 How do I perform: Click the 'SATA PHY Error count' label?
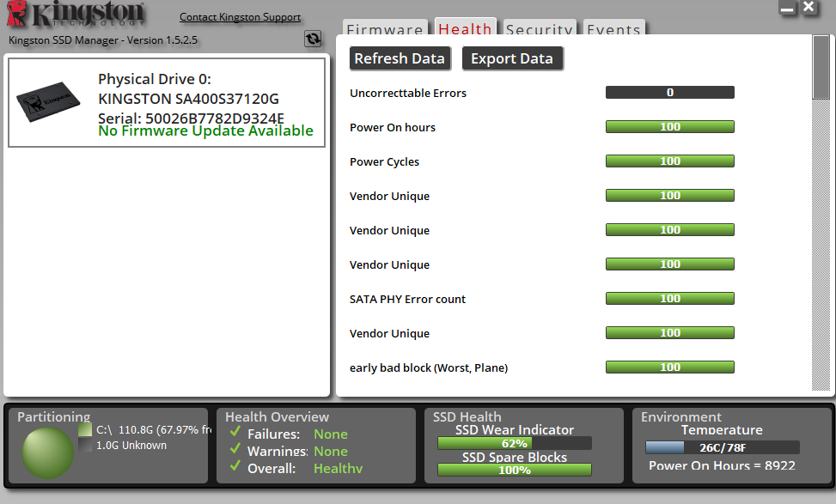[x=407, y=300]
